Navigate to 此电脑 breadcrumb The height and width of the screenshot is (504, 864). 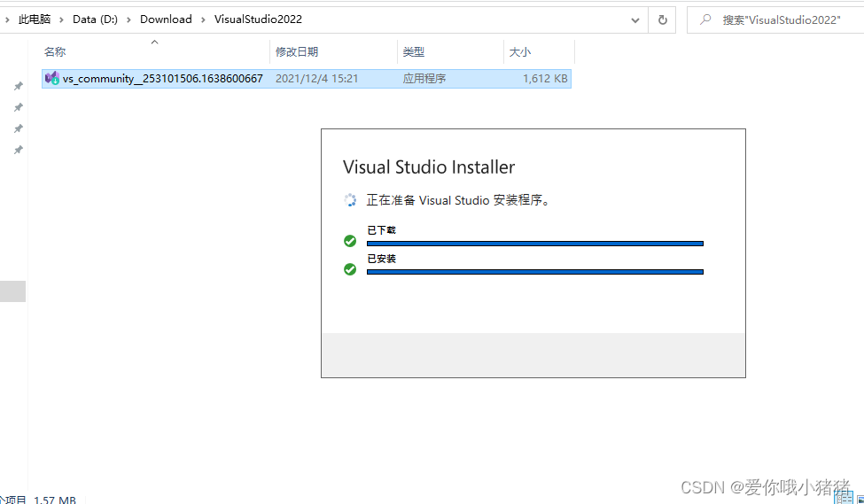35,19
